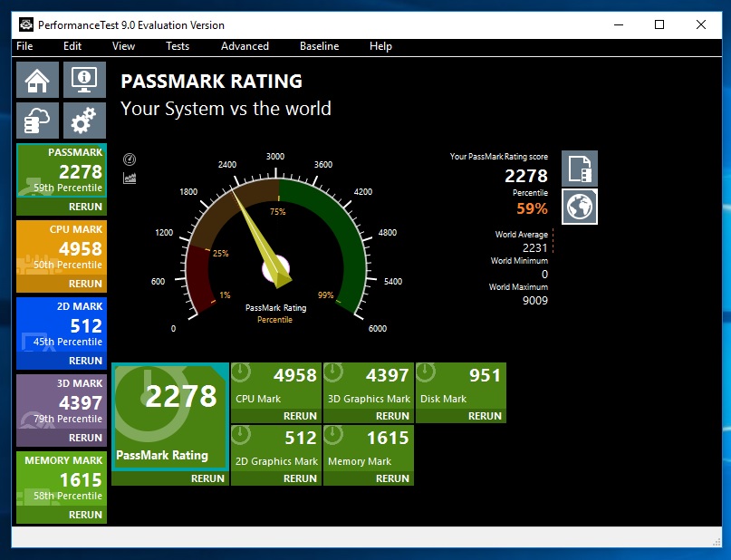The height and width of the screenshot is (560, 731).
Task: Open the Advanced menu
Action: click(x=245, y=46)
